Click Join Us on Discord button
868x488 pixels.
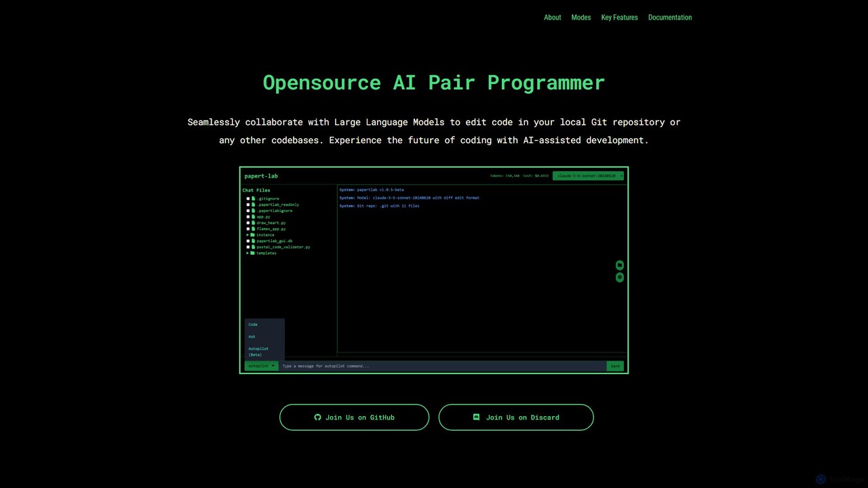516,418
